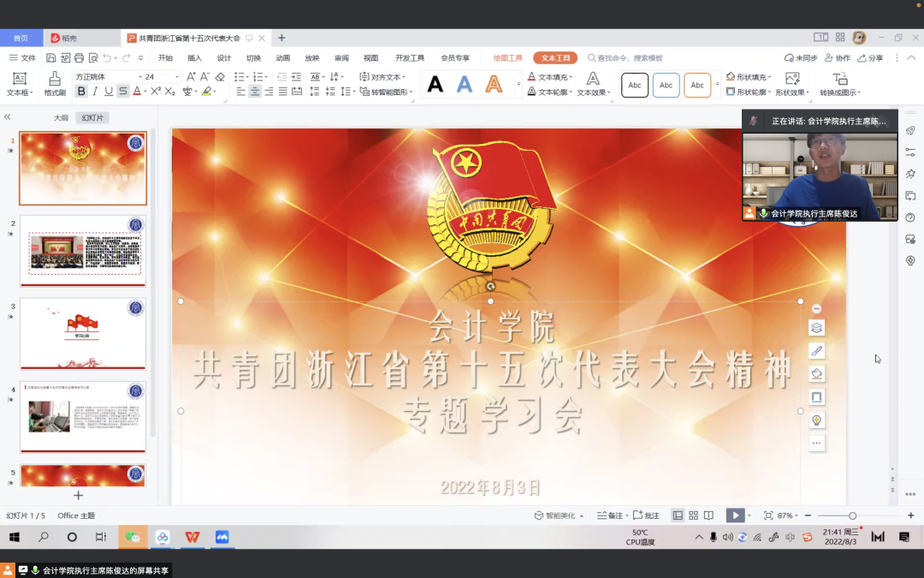Click the Print icon in quick access toolbar

tap(79, 58)
